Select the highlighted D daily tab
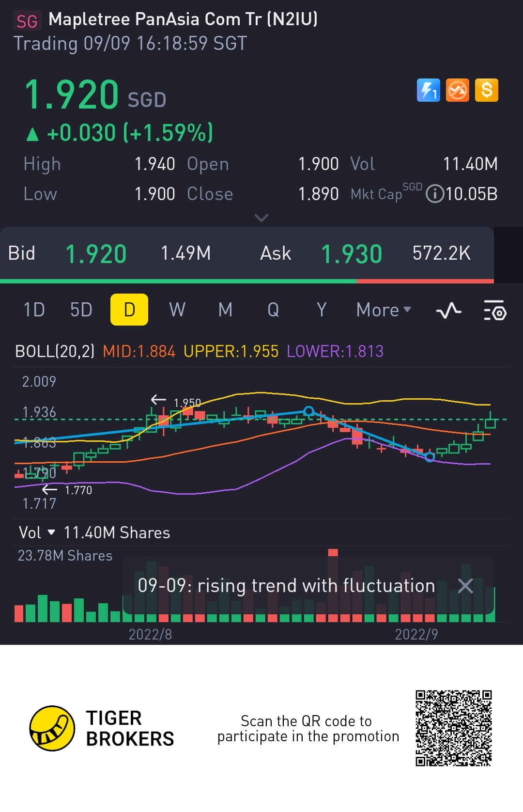 (129, 310)
